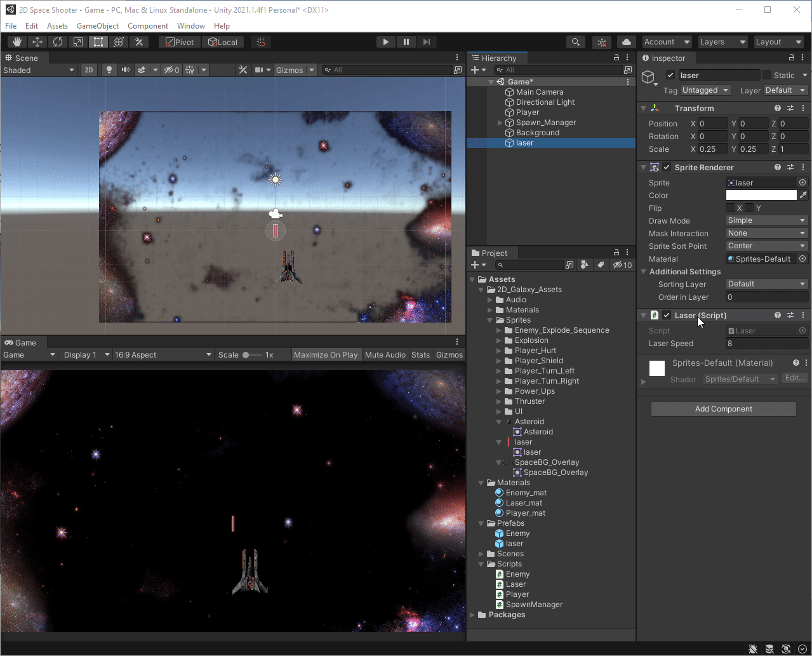Toggle 2D scene view mode
Image resolution: width=812 pixels, height=656 pixels.
pos(89,70)
